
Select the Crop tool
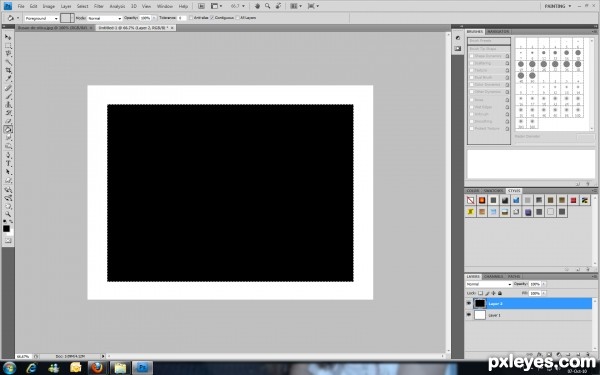click(x=8, y=70)
